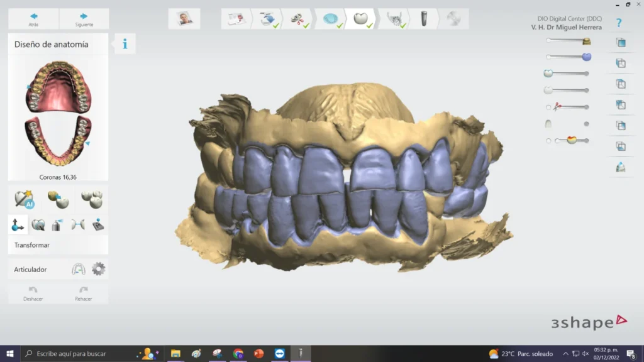The width and height of the screenshot is (644, 362).
Task: Toggle the radio button beside the color map slider
Action: (548, 141)
